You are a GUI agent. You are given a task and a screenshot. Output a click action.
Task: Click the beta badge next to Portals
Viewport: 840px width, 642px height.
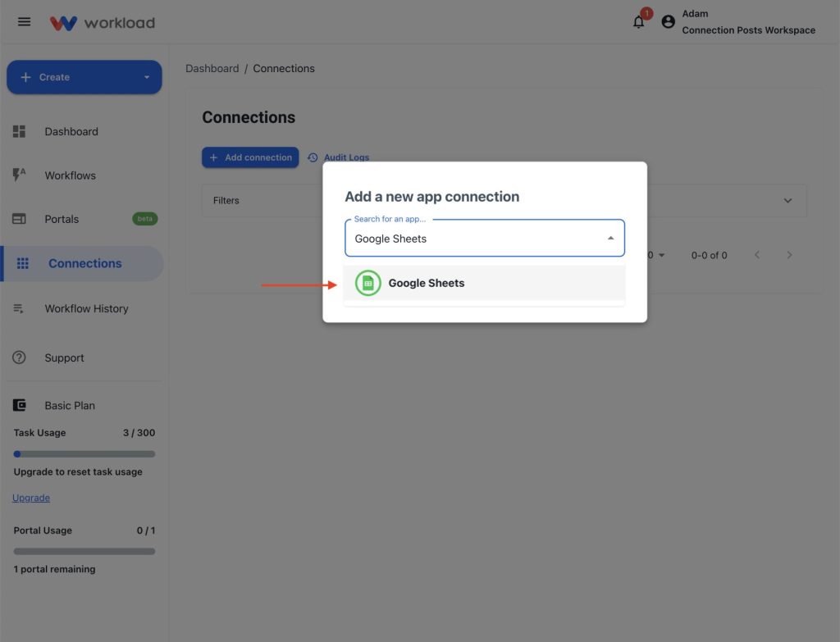144,219
